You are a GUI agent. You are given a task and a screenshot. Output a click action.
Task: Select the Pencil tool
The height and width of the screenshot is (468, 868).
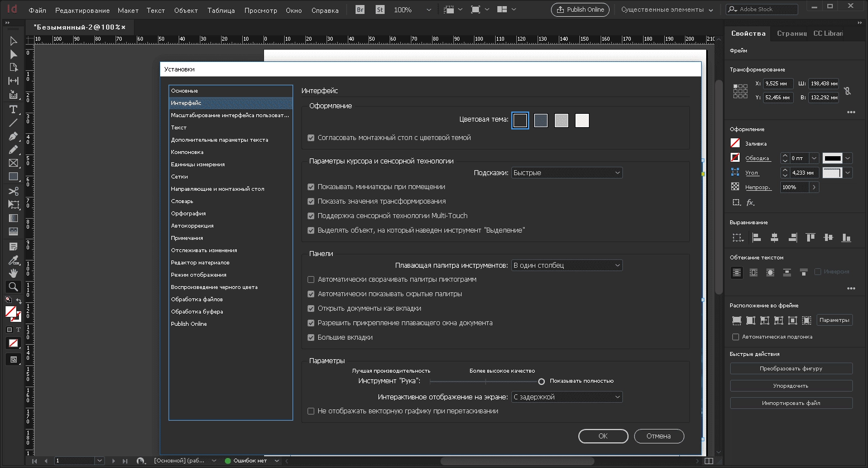click(x=13, y=149)
